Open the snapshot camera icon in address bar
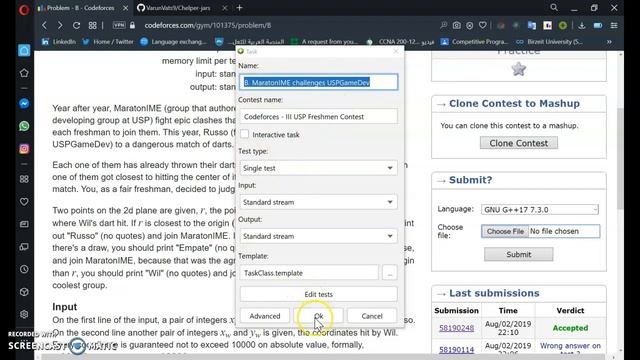 (456, 25)
